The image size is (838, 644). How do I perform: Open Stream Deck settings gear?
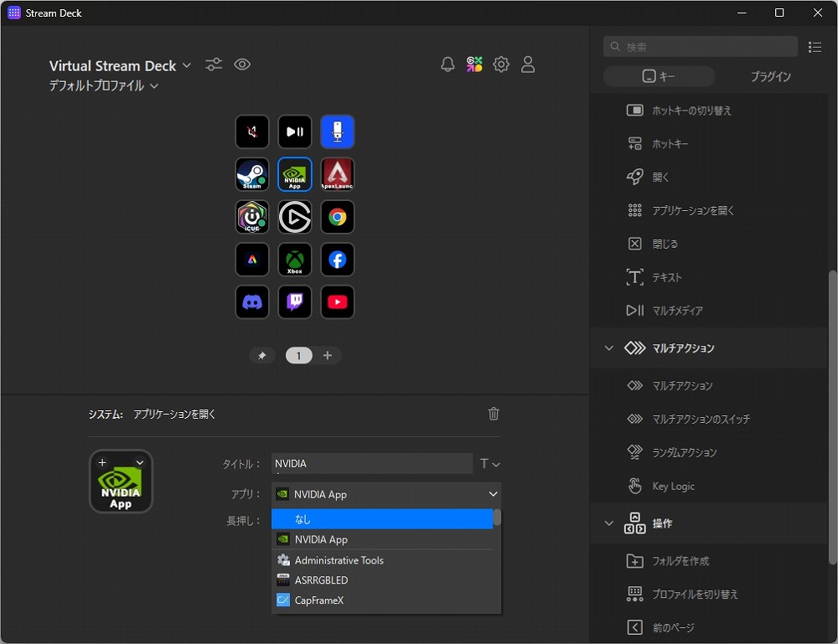coord(501,64)
